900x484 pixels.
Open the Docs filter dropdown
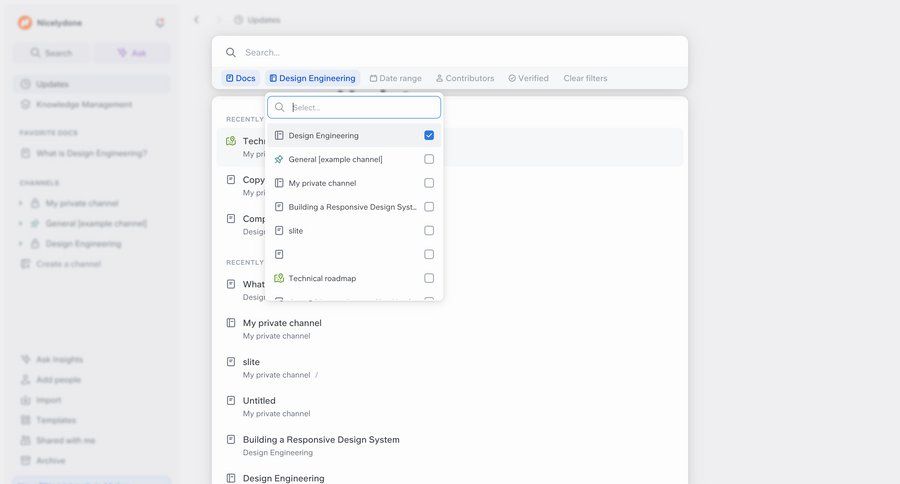(x=241, y=78)
